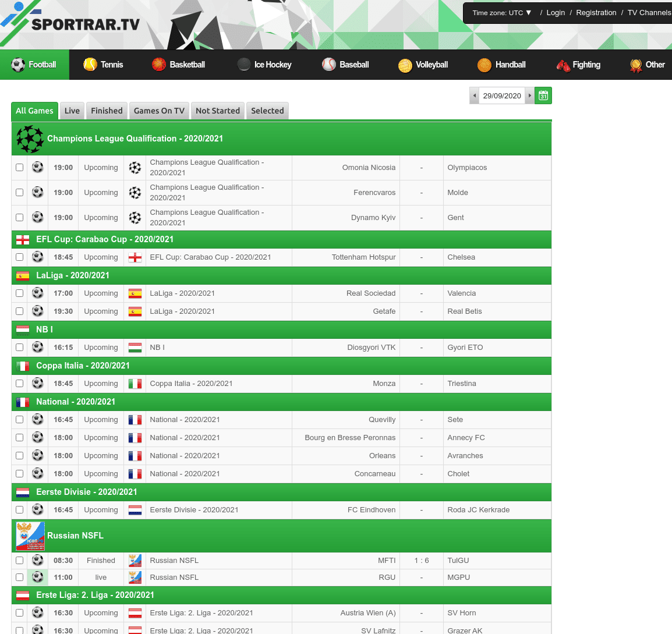Select the Tennis ball icon

point(90,65)
